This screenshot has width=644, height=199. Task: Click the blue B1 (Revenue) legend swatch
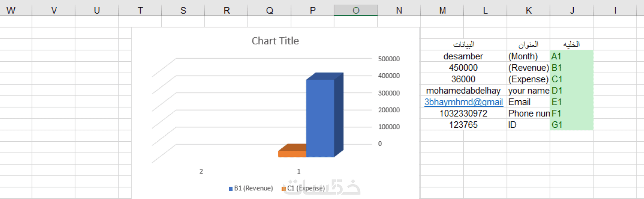coord(231,189)
